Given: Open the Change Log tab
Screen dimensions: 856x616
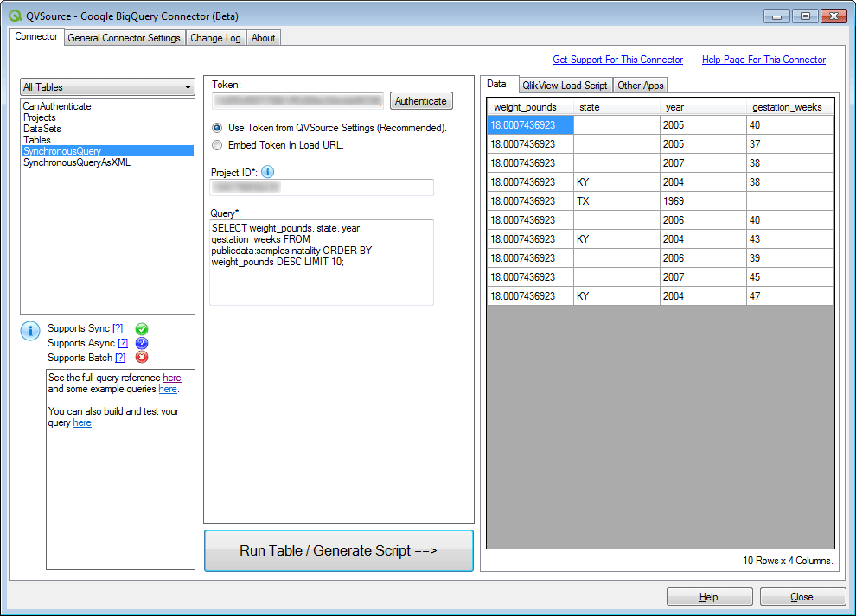Looking at the screenshot, I should (x=215, y=38).
